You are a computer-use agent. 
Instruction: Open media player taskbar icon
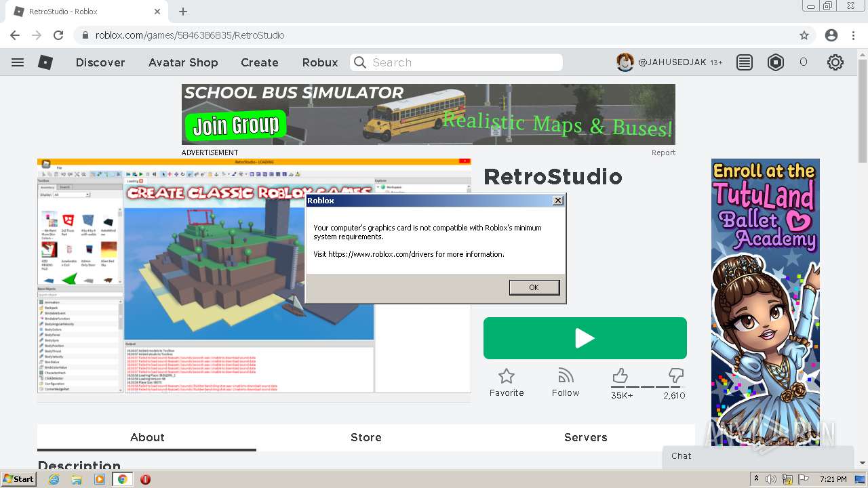click(100, 479)
